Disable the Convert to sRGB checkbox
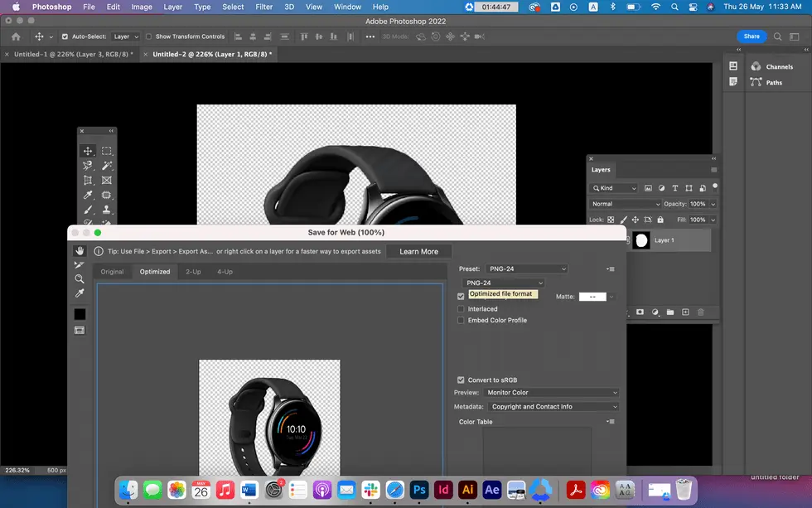This screenshot has width=812, height=508. coord(461,380)
